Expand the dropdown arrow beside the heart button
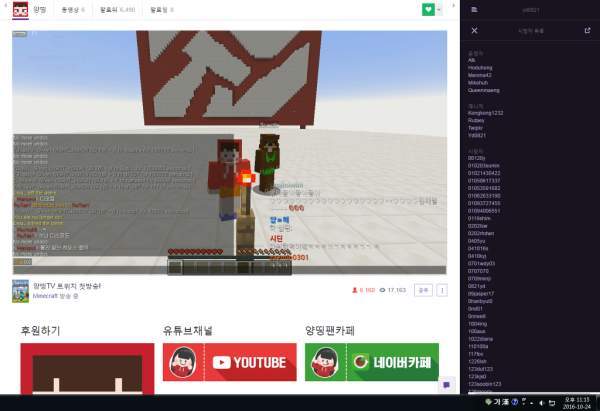The image size is (600, 411). pyautogui.click(x=439, y=10)
